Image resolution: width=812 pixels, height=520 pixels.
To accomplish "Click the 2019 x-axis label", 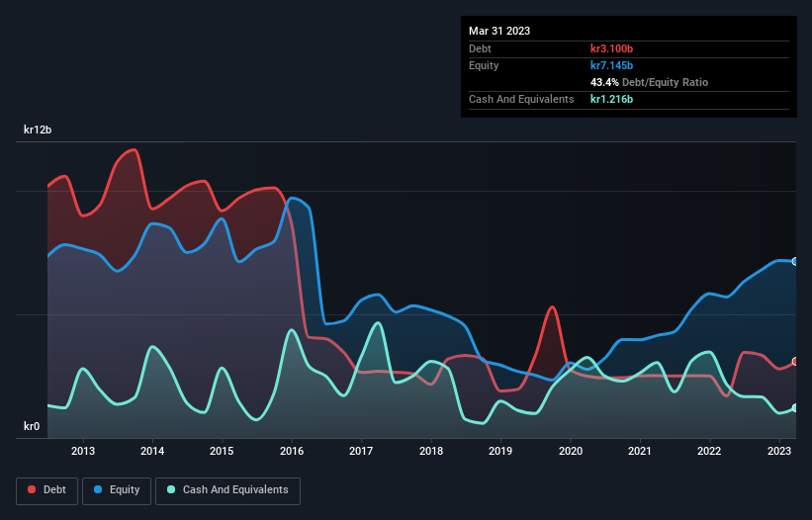I will [500, 451].
